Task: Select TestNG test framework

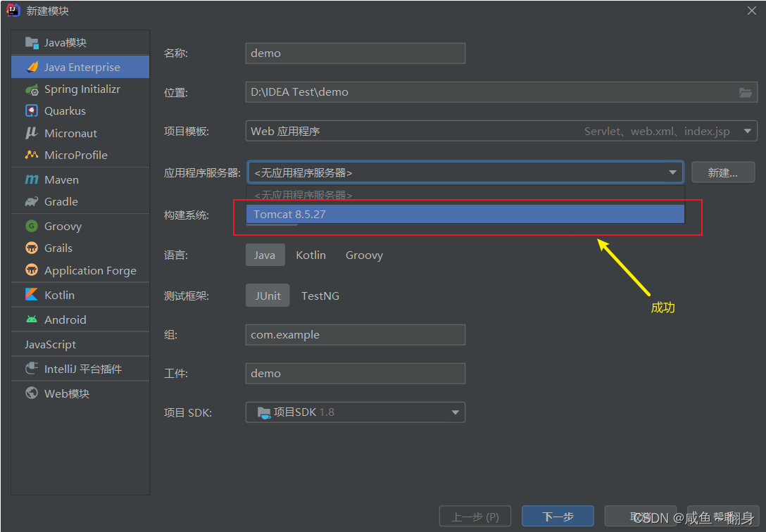Action: click(x=320, y=296)
